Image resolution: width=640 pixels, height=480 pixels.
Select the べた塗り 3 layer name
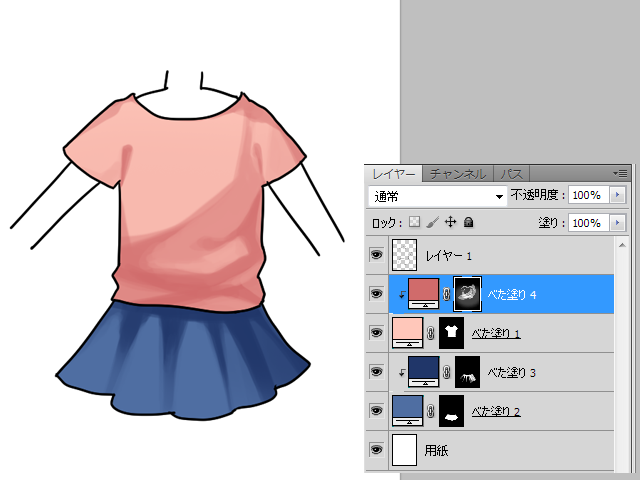tap(512, 372)
